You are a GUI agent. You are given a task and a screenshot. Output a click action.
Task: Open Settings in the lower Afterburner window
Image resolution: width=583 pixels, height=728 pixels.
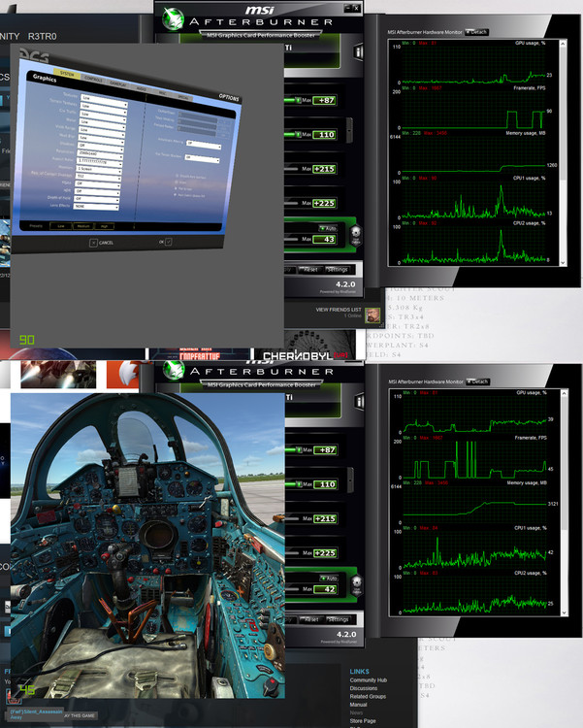click(x=337, y=619)
